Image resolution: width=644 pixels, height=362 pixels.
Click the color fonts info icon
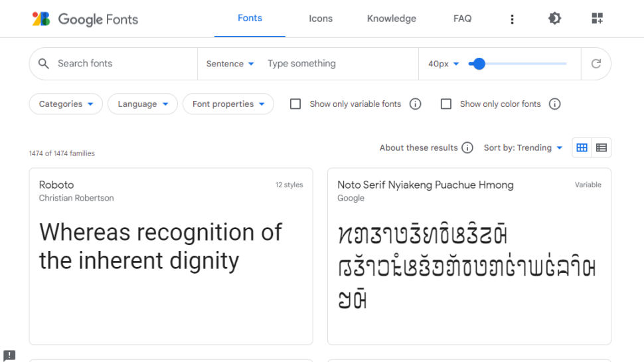tap(555, 104)
